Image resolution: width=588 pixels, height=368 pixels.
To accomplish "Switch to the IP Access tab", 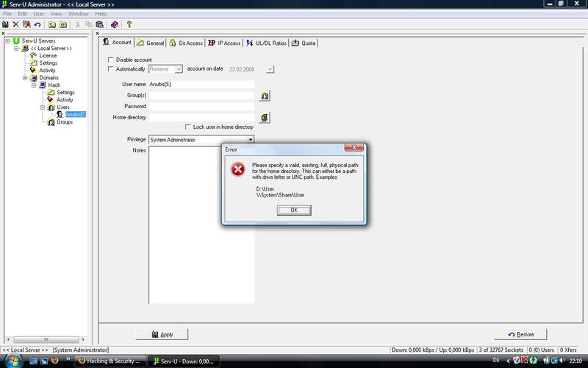I will [x=224, y=43].
